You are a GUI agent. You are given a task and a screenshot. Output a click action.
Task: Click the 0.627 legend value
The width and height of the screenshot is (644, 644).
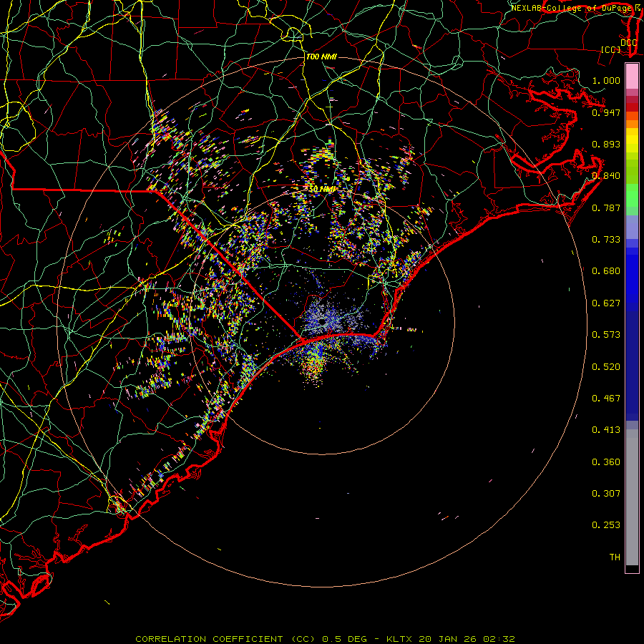pyautogui.click(x=606, y=303)
